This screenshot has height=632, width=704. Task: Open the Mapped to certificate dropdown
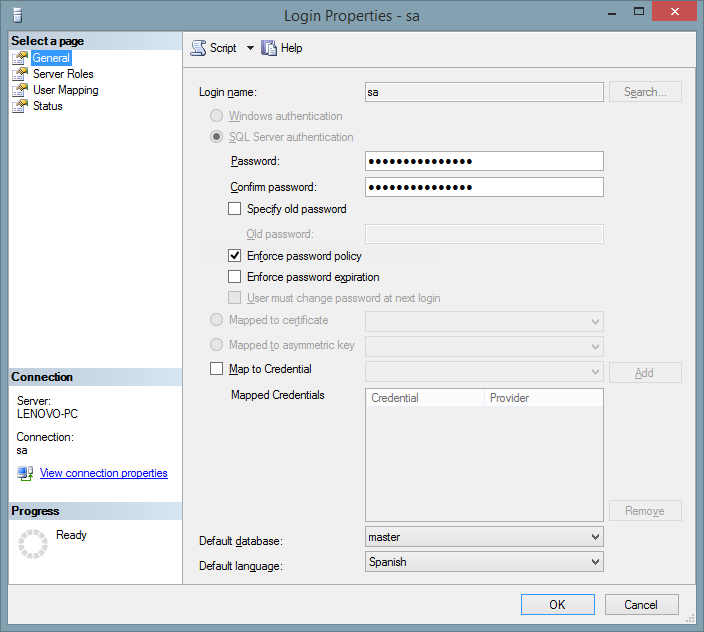[x=484, y=321]
